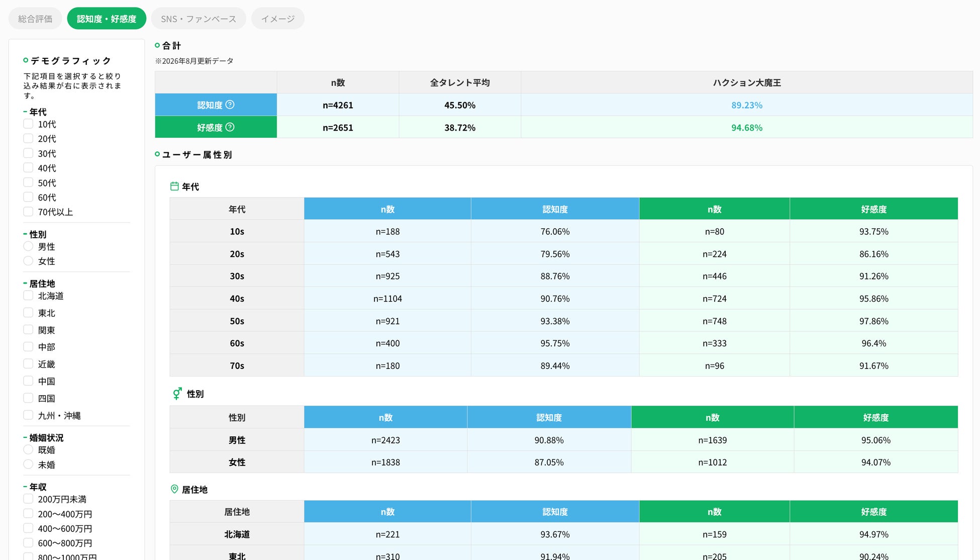Check the 200万円未満 income checkbox
Screen dimensions: 980x560
28,499
